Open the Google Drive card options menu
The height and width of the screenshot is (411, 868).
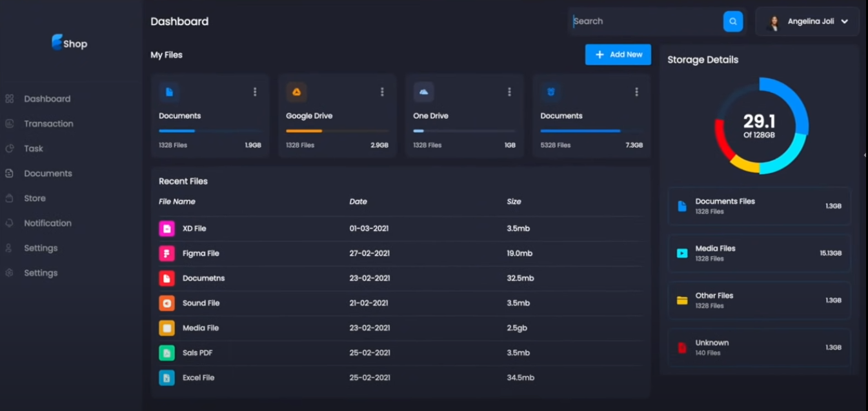382,92
